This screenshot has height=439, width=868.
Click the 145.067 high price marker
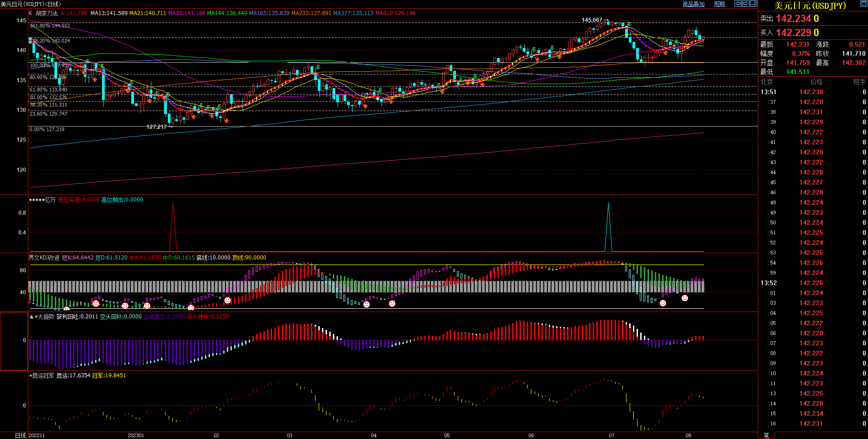tap(592, 20)
